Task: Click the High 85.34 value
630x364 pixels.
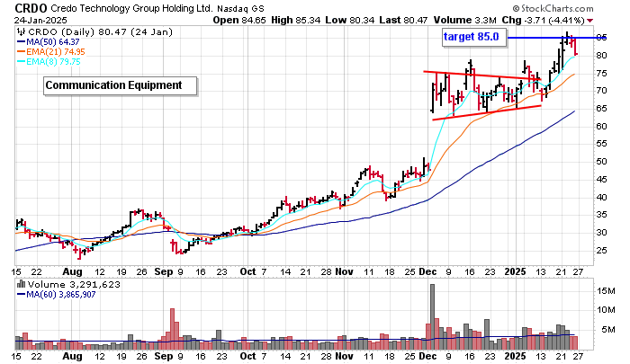Action: click(x=296, y=20)
